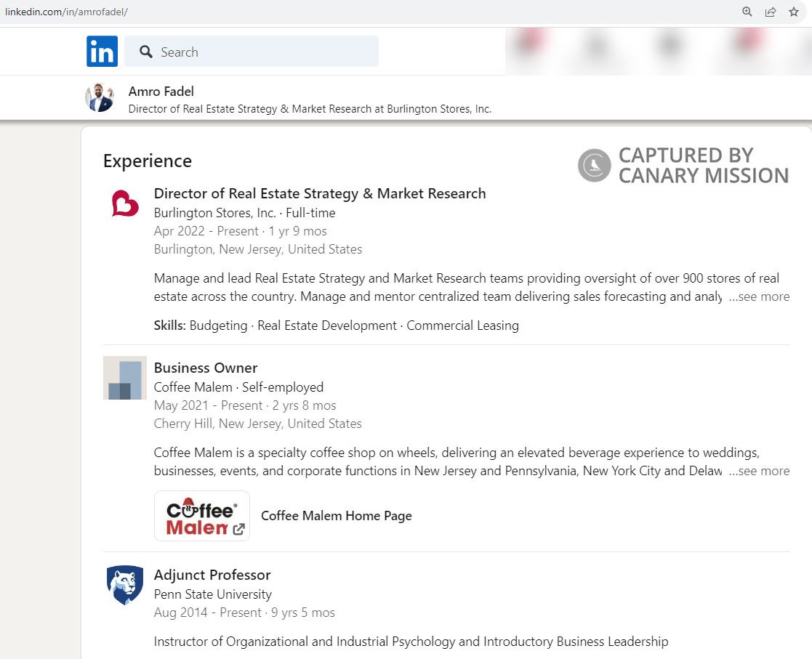Click the 'Director of Real Estate Strategy & Market Research' title

point(320,193)
